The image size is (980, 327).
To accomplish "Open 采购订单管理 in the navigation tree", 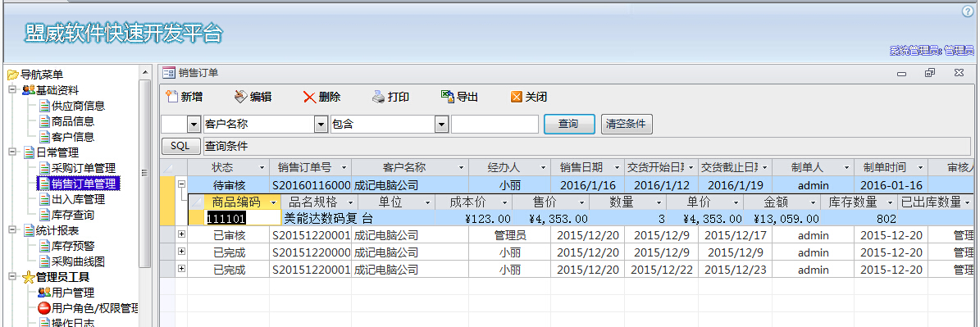I will 83,168.
